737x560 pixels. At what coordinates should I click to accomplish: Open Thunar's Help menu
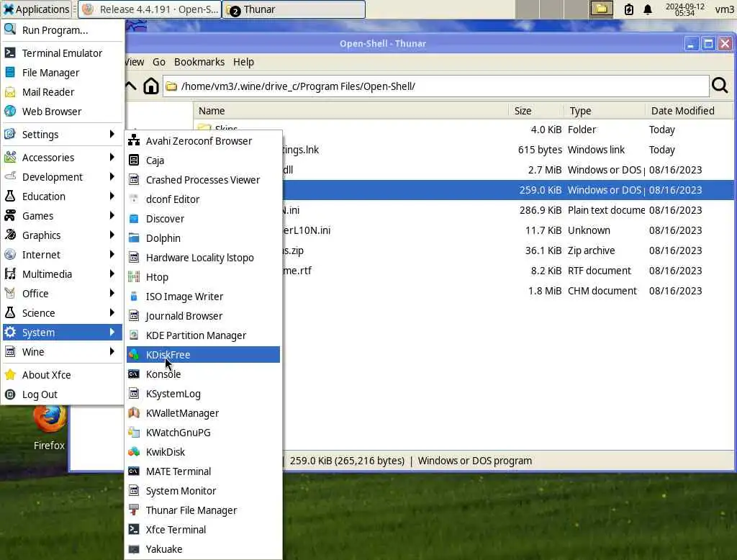[243, 62]
